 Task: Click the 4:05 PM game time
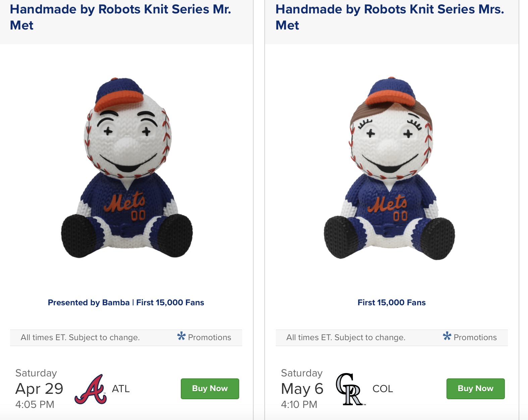[x=35, y=405]
